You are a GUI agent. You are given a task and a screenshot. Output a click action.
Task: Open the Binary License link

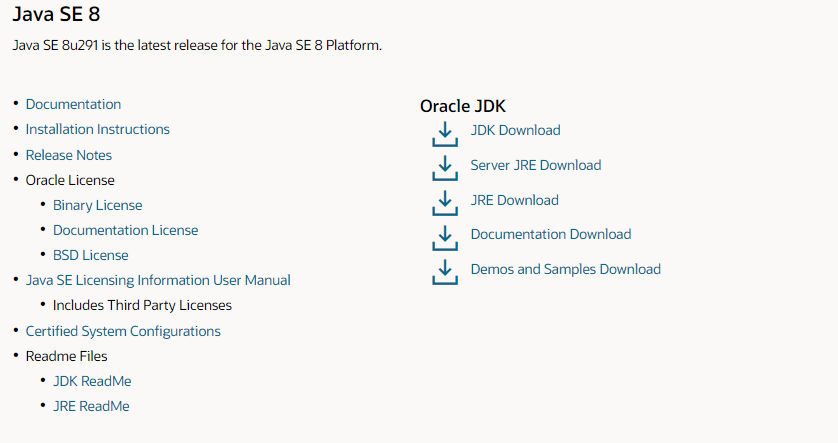97,205
